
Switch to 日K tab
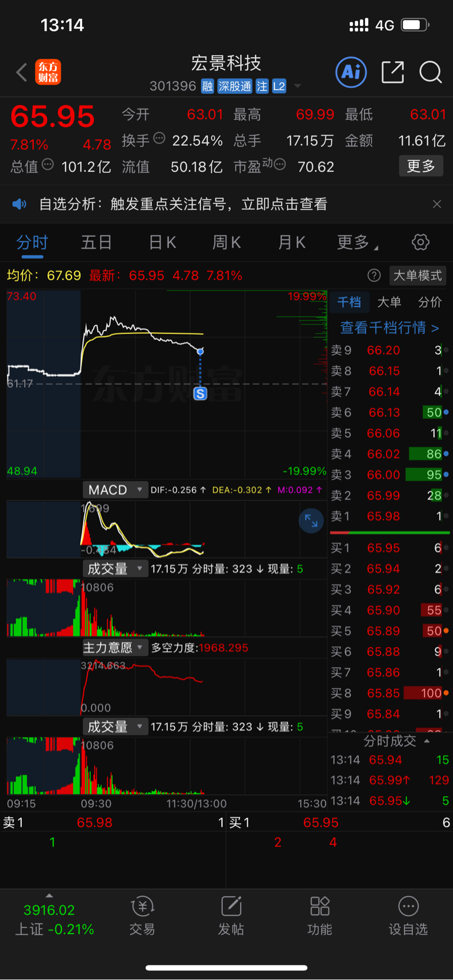click(162, 242)
